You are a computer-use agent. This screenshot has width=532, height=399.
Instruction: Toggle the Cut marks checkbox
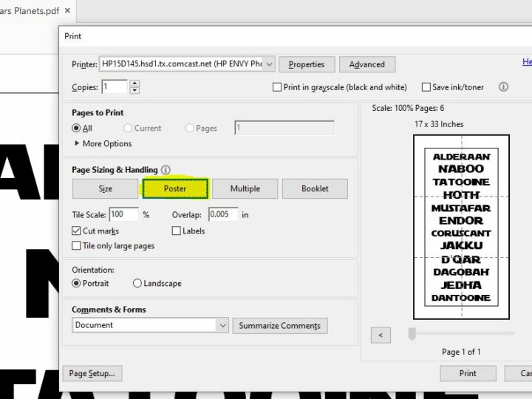pos(76,231)
